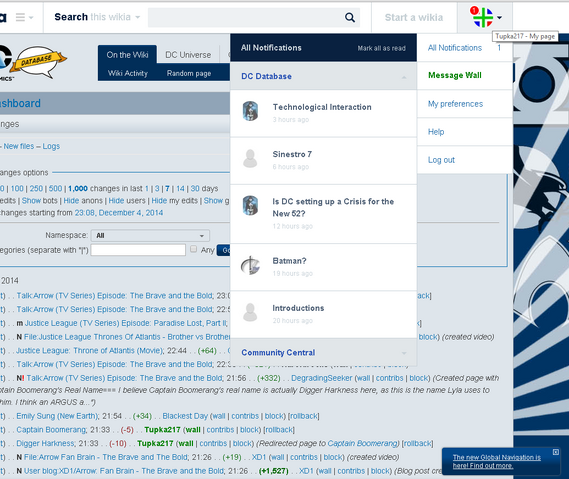This screenshot has width=569, height=479.
Task: Close the Global Navigation announcement popup
Action: pyautogui.click(x=556, y=452)
